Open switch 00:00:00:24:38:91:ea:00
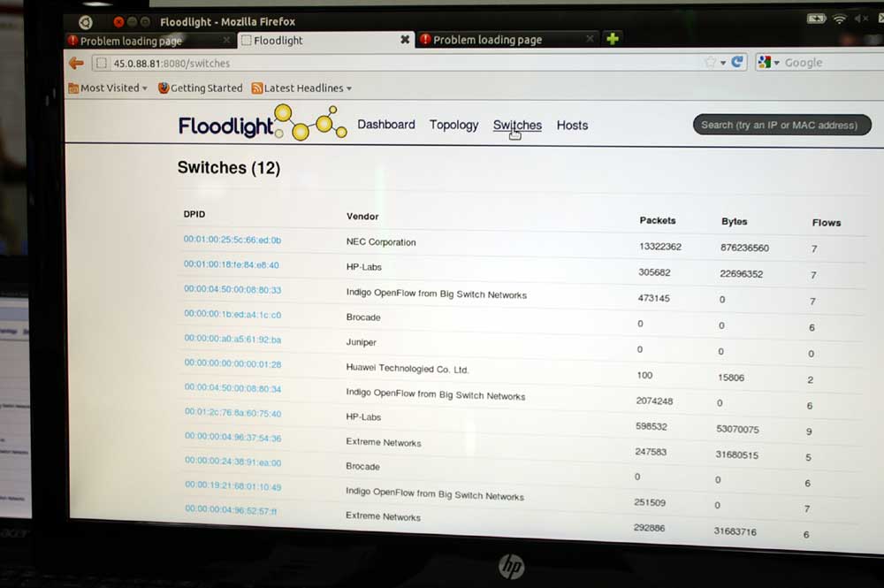 pyautogui.click(x=232, y=462)
